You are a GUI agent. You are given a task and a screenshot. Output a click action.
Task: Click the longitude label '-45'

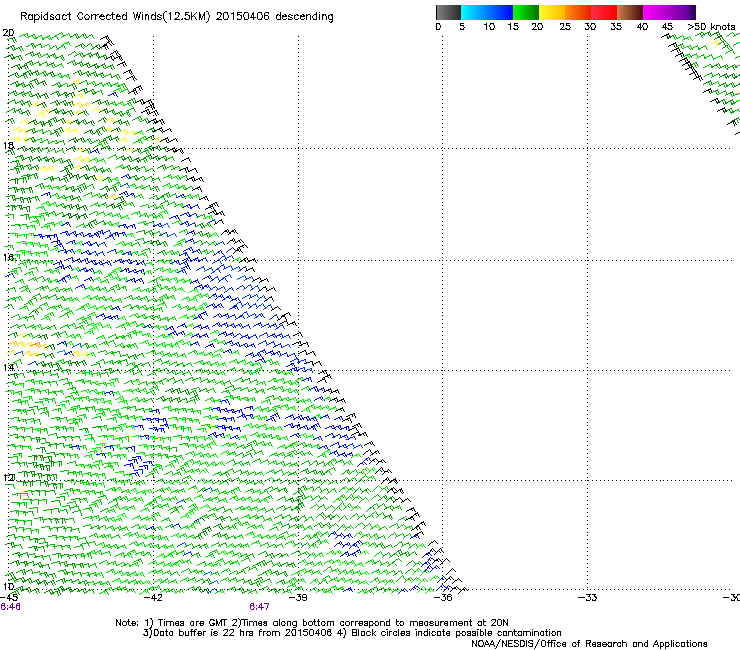click(9, 598)
